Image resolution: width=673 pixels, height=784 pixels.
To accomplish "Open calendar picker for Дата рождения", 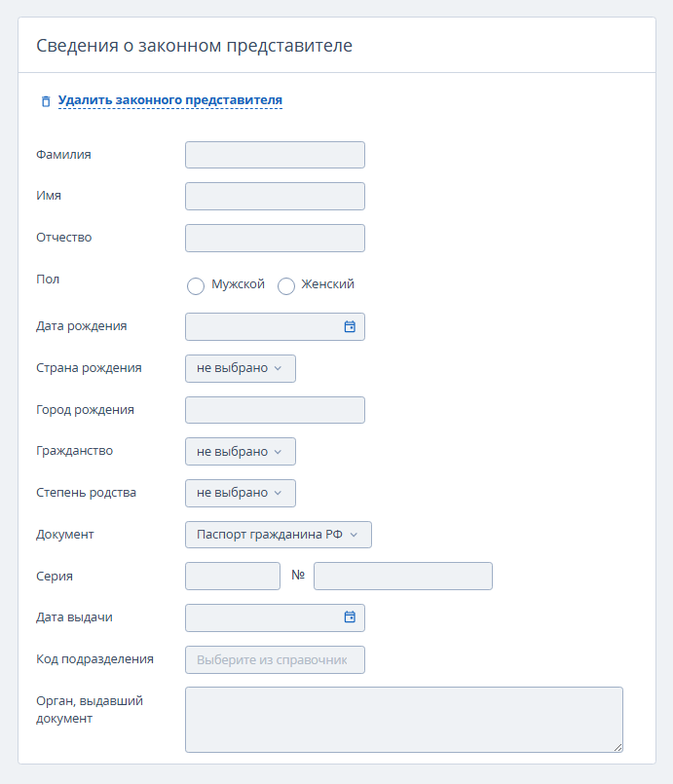I will pyautogui.click(x=350, y=327).
